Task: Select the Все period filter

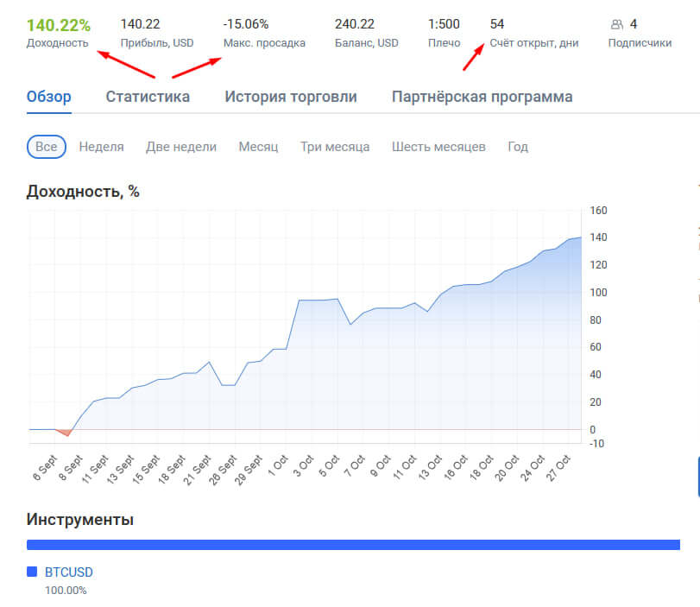Action: coord(47,147)
